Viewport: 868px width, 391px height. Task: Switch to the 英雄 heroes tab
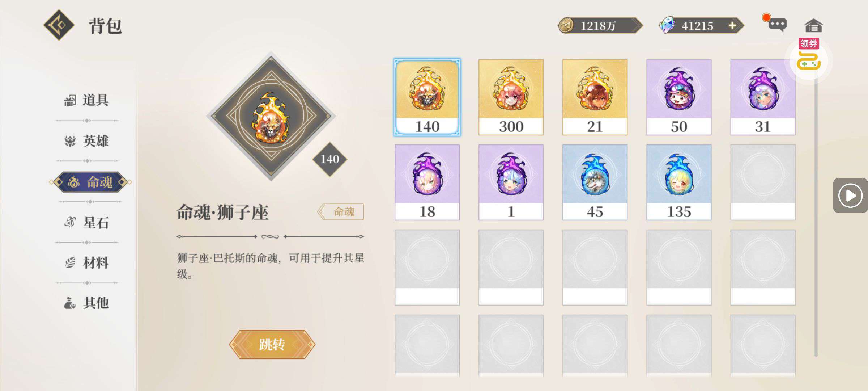(x=87, y=141)
